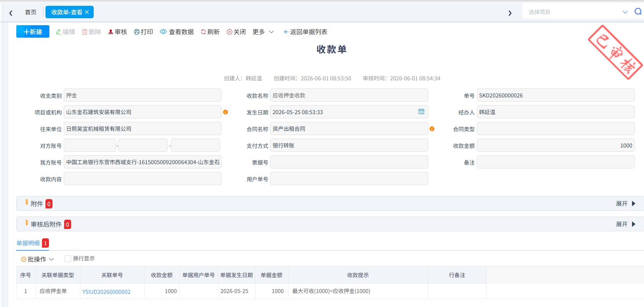Enable the 换行显示 checkbox
644x307 pixels.
(x=68, y=258)
